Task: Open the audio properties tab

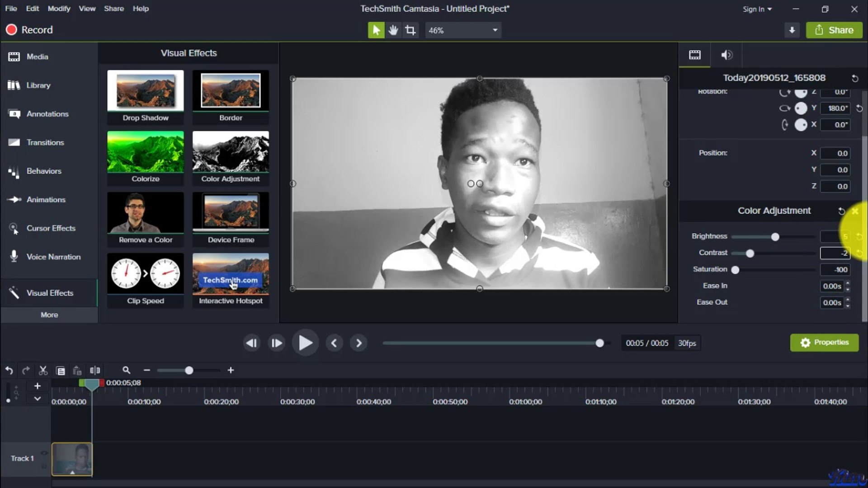Action: (x=726, y=55)
